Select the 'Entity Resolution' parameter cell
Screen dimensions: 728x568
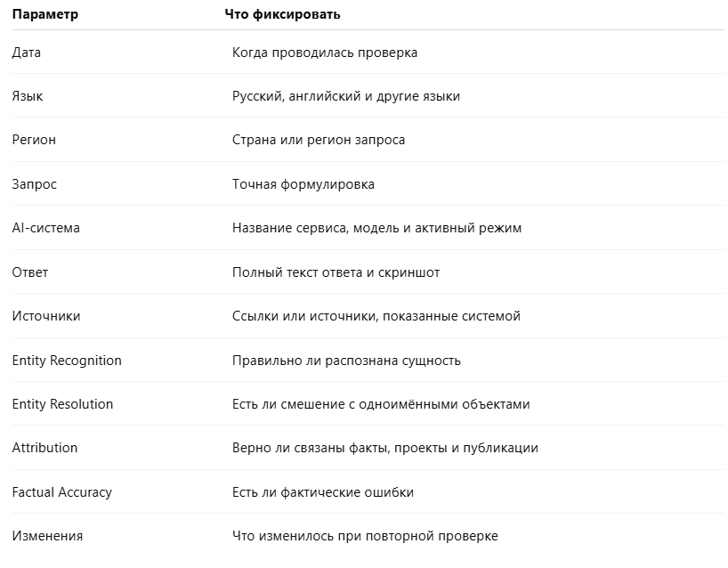62,404
